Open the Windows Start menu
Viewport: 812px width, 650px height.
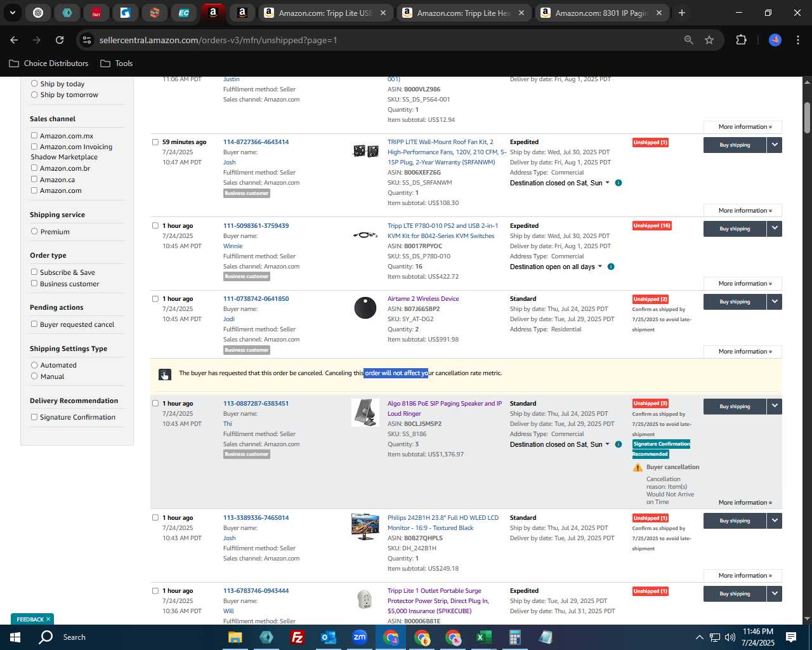tap(15, 637)
